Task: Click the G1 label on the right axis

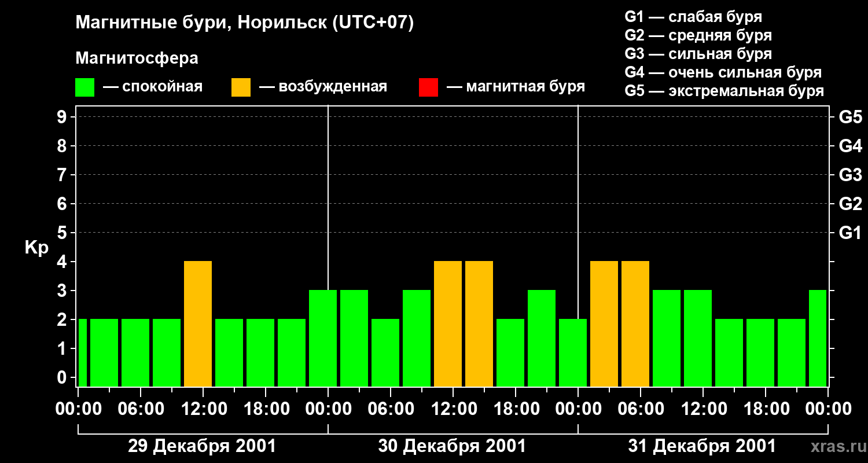Action: pyautogui.click(x=850, y=233)
